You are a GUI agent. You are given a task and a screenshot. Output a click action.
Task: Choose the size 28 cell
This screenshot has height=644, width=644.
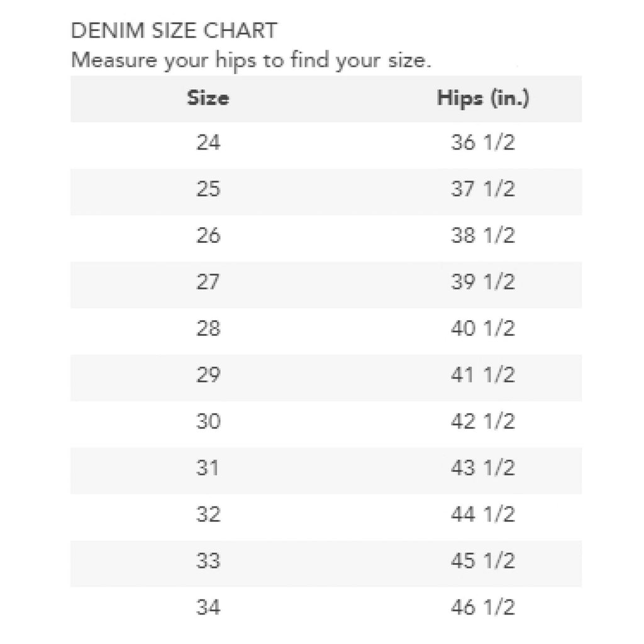[208, 329]
